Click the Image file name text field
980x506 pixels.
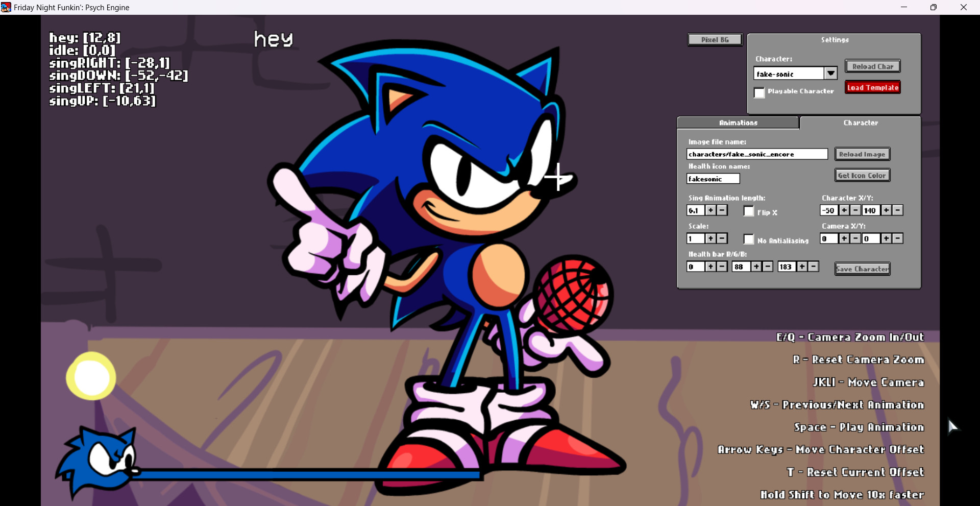[757, 154]
